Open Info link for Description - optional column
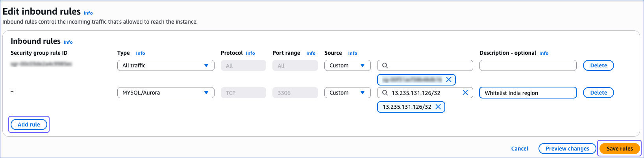 (544, 53)
